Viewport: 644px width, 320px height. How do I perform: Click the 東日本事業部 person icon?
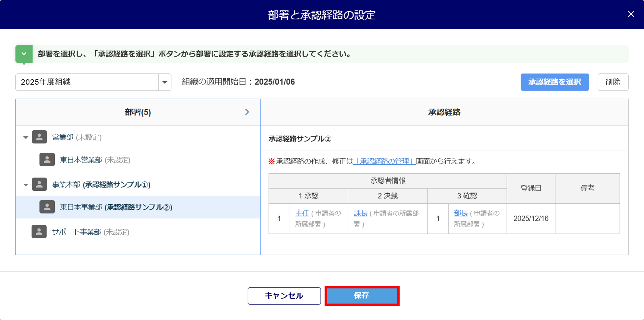tap(47, 207)
